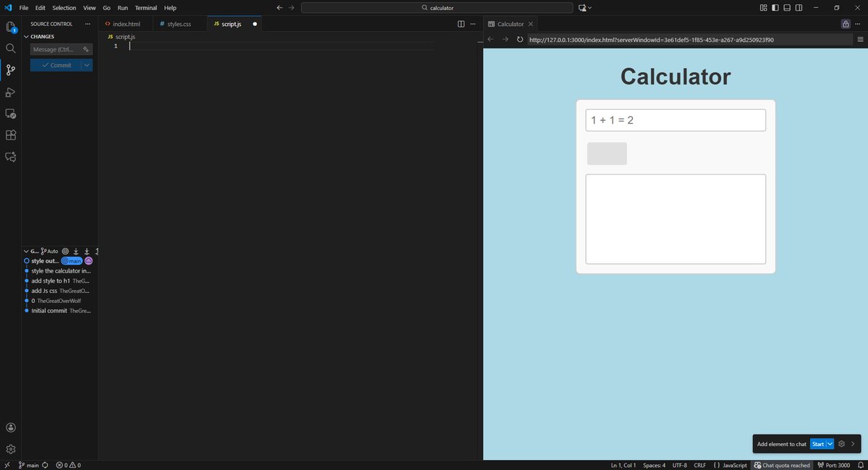This screenshot has width=868, height=470.
Task: Select the Search icon in the sidebar
Action: (10, 48)
